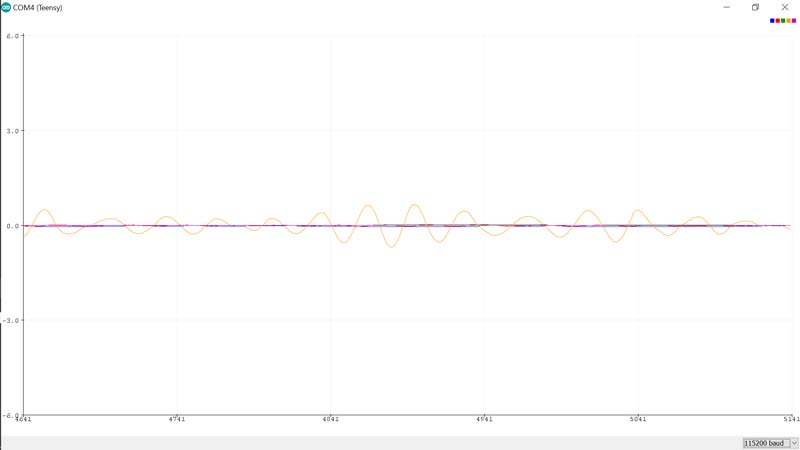
Task: Click the 0.0 label on the Y axis
Action: [x=13, y=226]
